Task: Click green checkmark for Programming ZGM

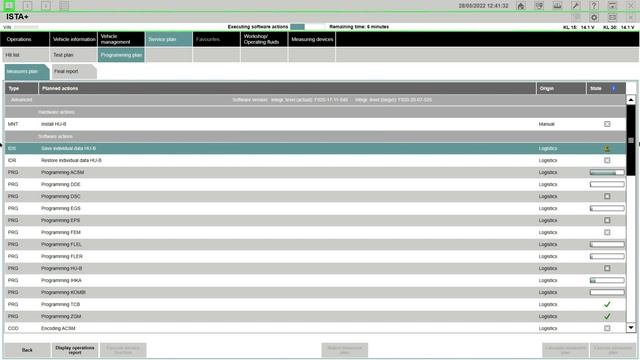Action: [x=607, y=316]
